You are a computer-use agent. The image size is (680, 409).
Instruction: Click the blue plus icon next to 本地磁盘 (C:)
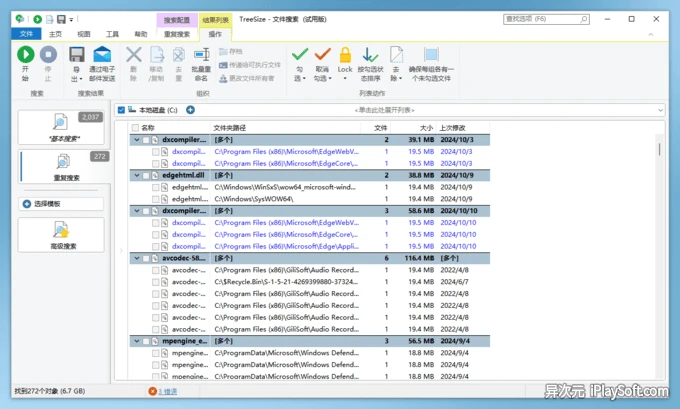[190, 110]
